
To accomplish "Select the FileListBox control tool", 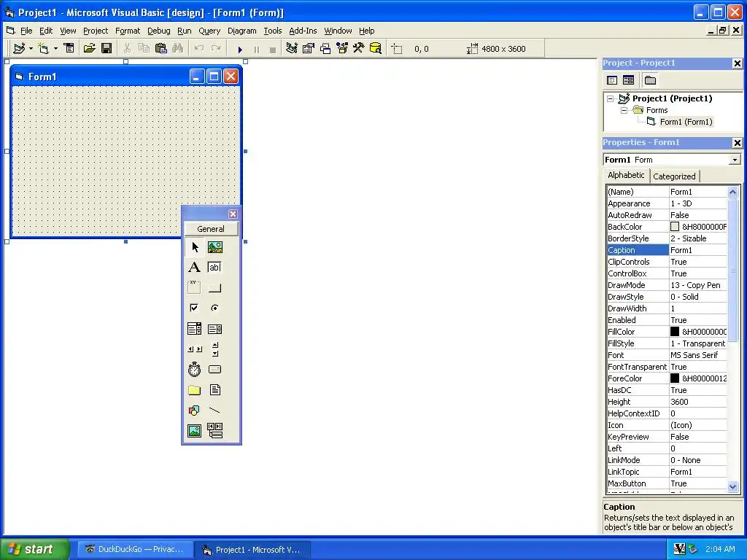I will click(x=215, y=390).
